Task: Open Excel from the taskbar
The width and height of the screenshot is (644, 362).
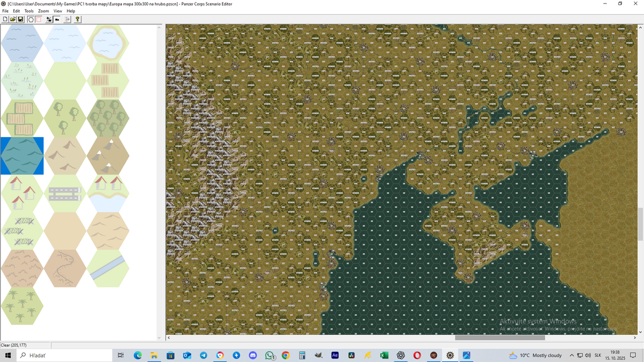Action: (x=384, y=355)
